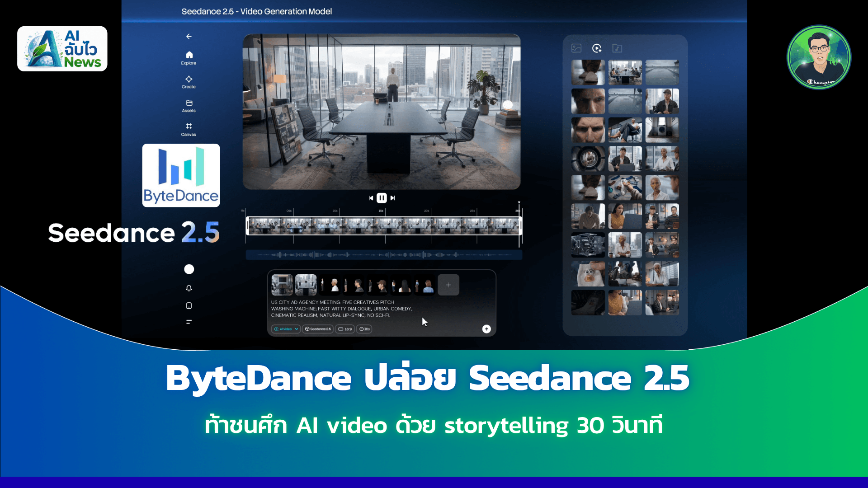Open the empty rainy rooftop clip in first row

click(662, 72)
